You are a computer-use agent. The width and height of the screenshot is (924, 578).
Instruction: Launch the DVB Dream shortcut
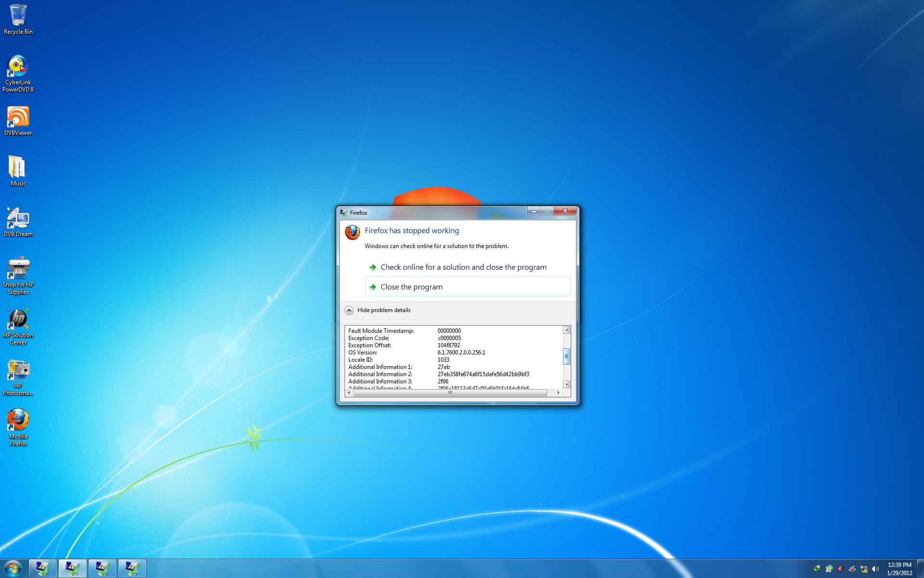click(x=18, y=222)
